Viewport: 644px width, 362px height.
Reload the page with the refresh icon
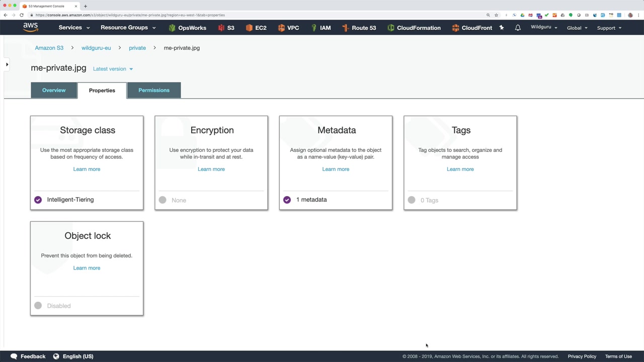(x=22, y=15)
